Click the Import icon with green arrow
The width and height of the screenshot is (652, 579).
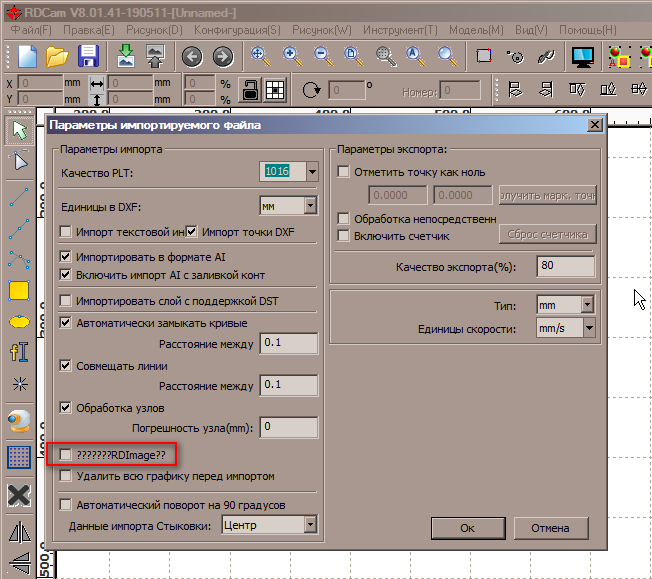pyautogui.click(x=126, y=56)
